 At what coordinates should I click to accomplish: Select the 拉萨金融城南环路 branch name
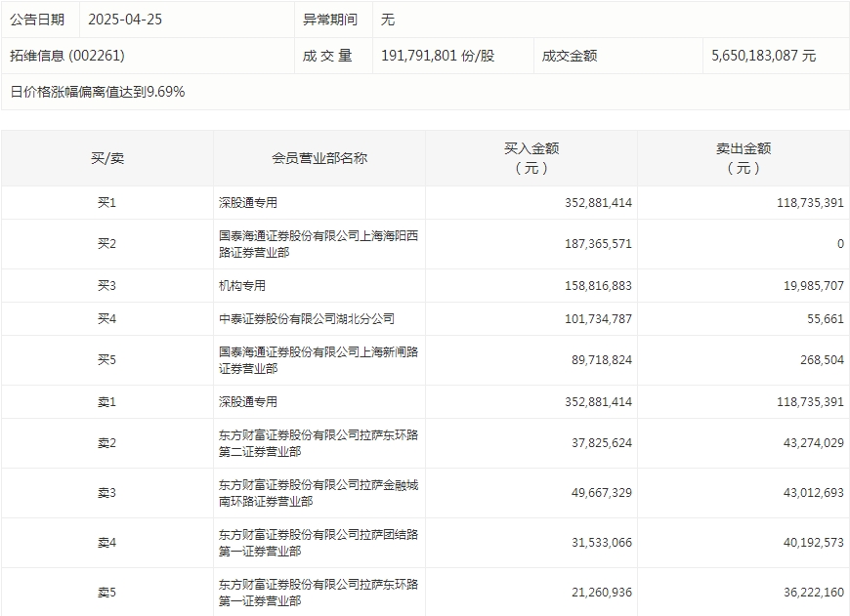tap(315, 493)
